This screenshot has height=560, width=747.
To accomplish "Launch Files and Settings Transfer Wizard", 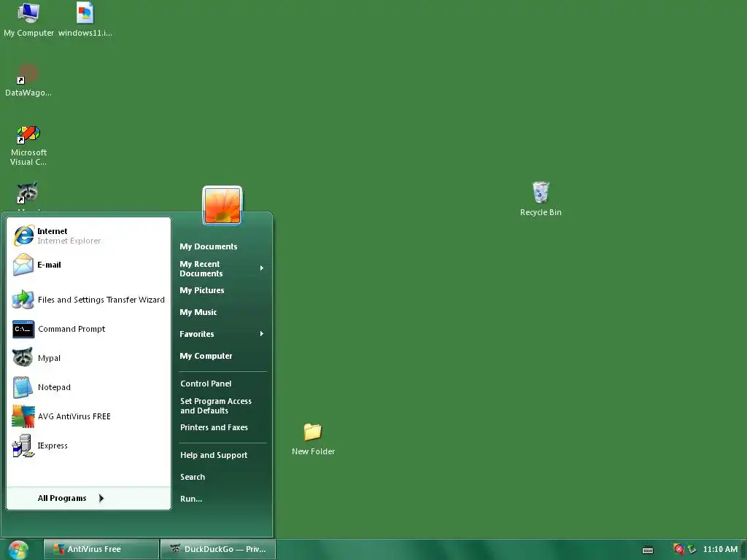I will [x=88, y=300].
